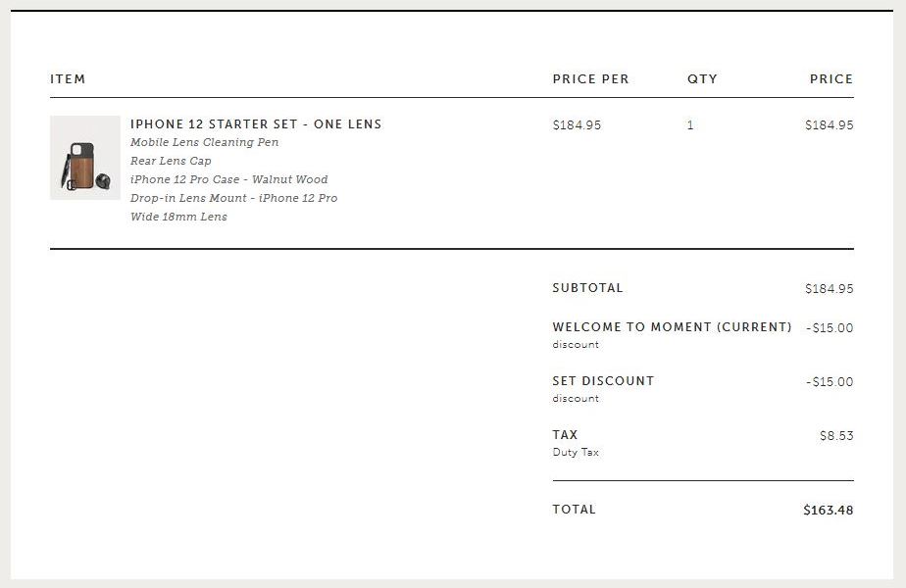The width and height of the screenshot is (906, 588).
Task: Click the $8.53 tax amount
Action: pos(836,435)
